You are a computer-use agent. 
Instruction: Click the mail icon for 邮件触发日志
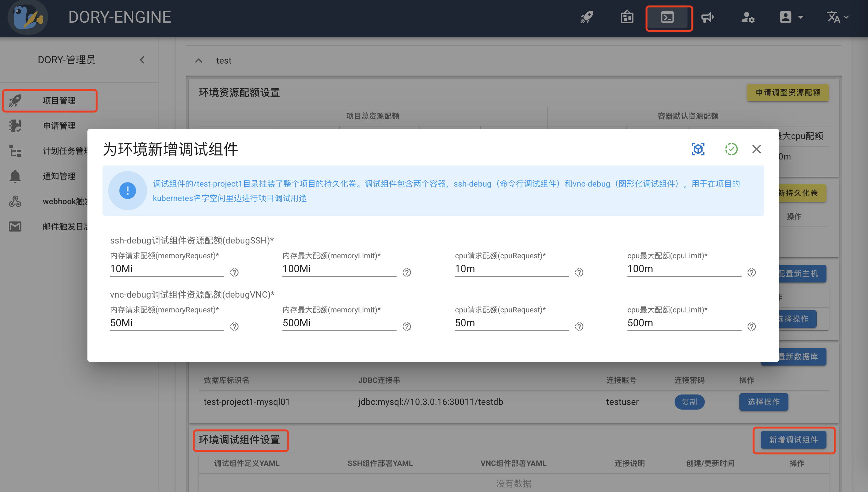coord(15,226)
